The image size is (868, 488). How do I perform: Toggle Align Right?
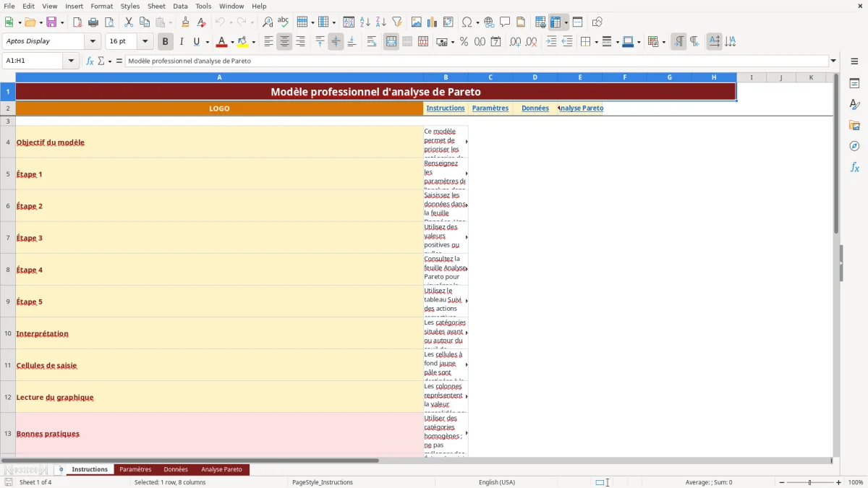[300, 42]
